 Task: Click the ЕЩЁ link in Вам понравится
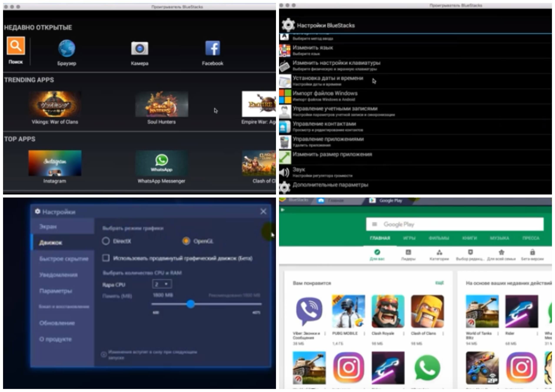[x=439, y=282]
